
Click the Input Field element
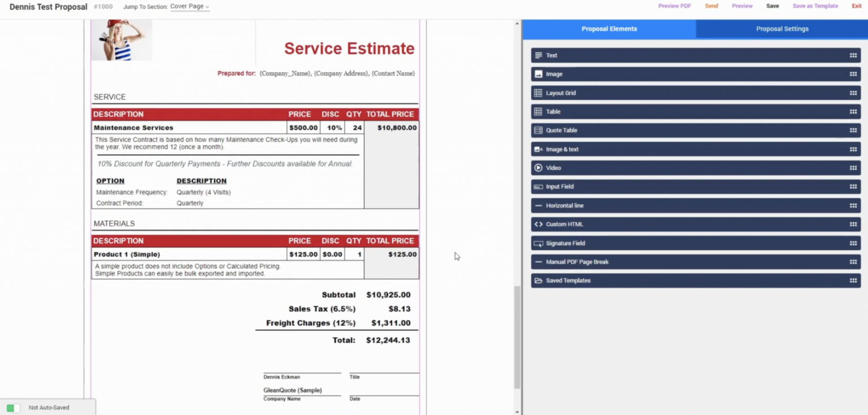tap(696, 186)
